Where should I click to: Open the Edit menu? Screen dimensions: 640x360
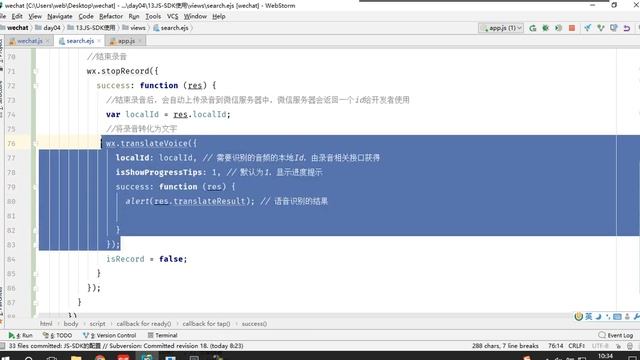[17, 16]
